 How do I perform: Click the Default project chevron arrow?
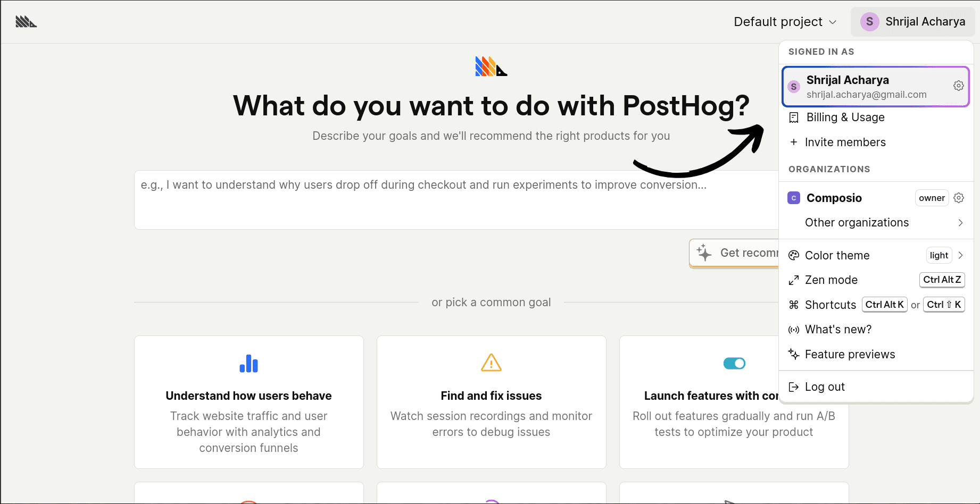[x=833, y=22]
